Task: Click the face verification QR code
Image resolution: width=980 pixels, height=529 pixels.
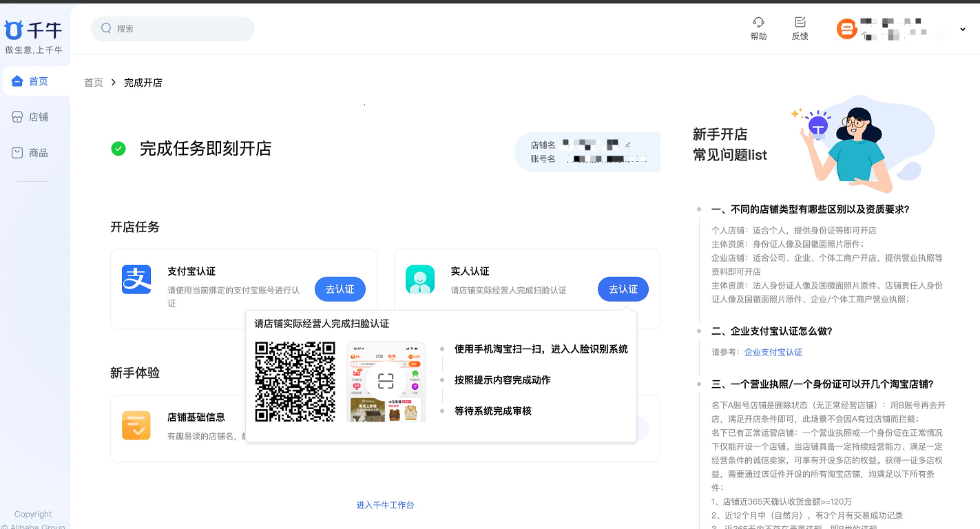Action: pyautogui.click(x=295, y=382)
